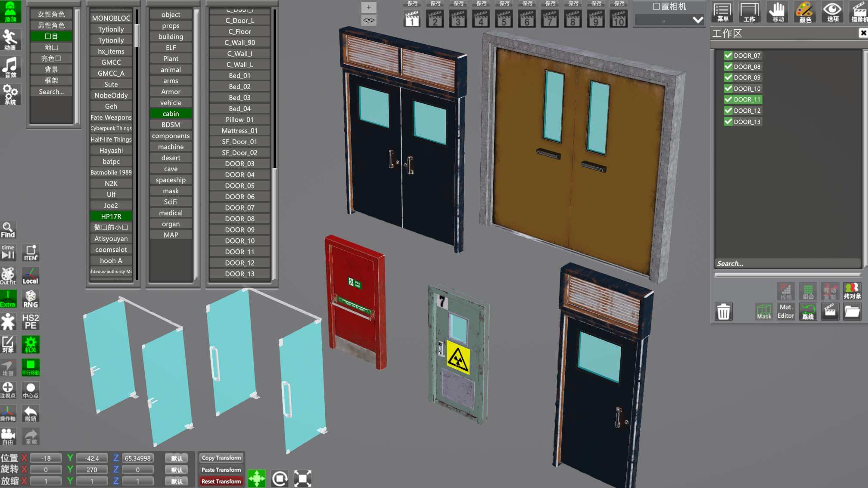The width and height of the screenshot is (868, 488).
Task: Click Reset Transform button
Action: (221, 482)
